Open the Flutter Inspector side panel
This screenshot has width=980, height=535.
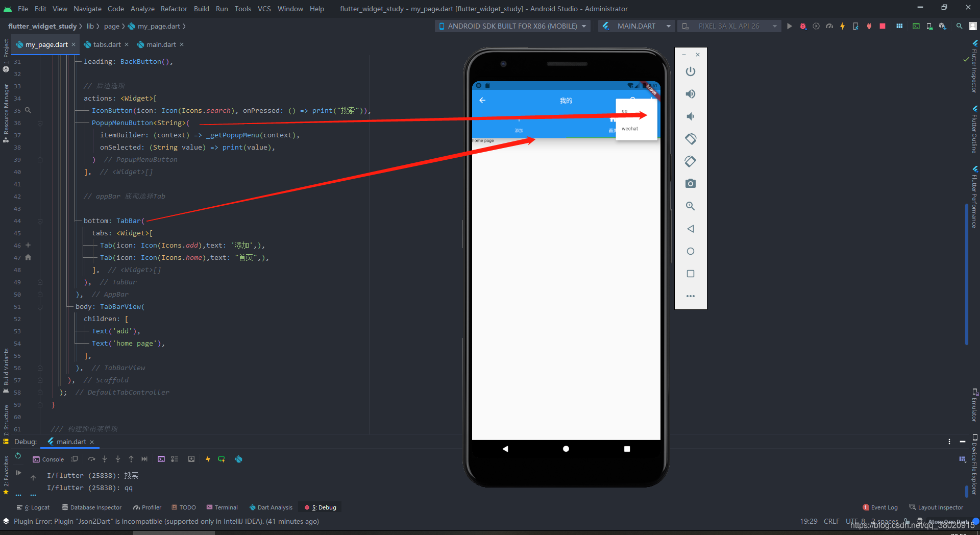(974, 66)
